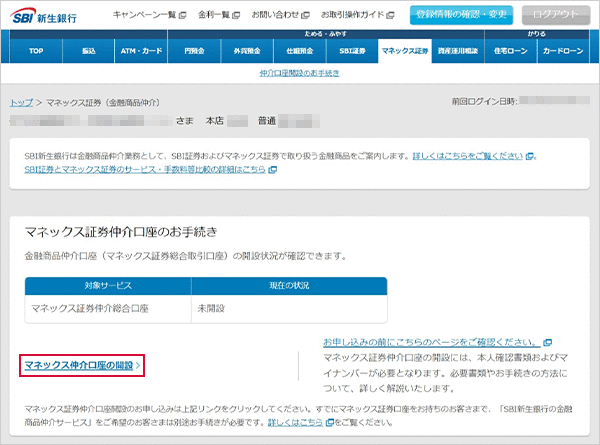The width and height of the screenshot is (600, 445).
Task: Click external-link icon beside 金利一覧
Action: coord(236,16)
